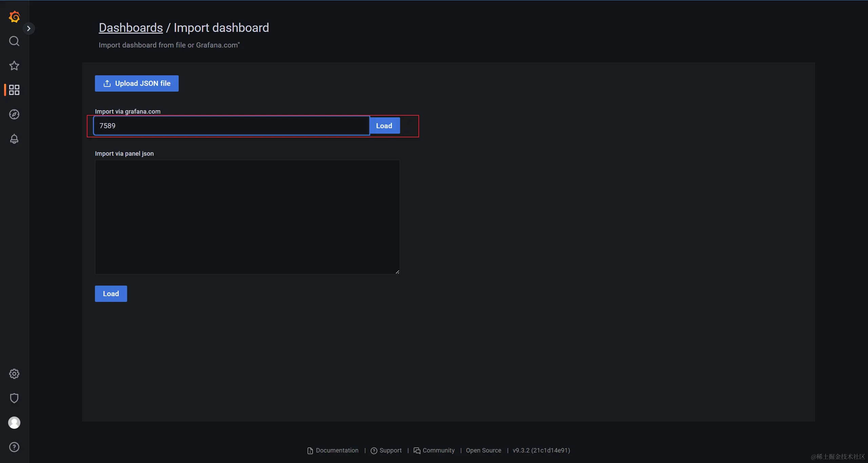Open the Explore compass icon

click(x=14, y=114)
